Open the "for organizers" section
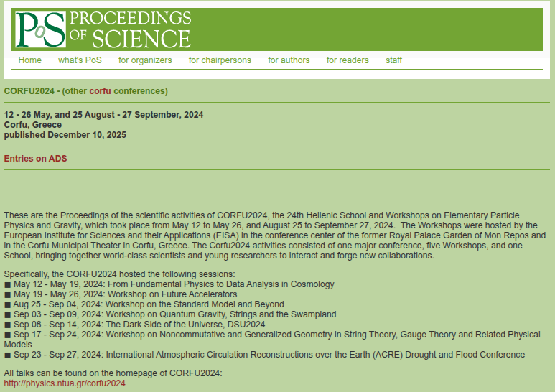The height and width of the screenshot is (392, 555). [x=145, y=60]
